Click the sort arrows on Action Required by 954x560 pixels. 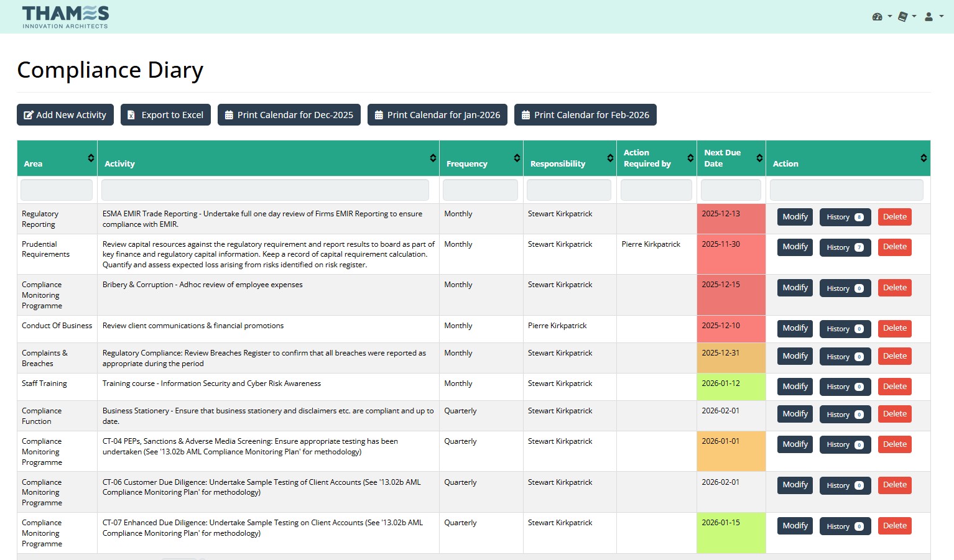(690, 158)
